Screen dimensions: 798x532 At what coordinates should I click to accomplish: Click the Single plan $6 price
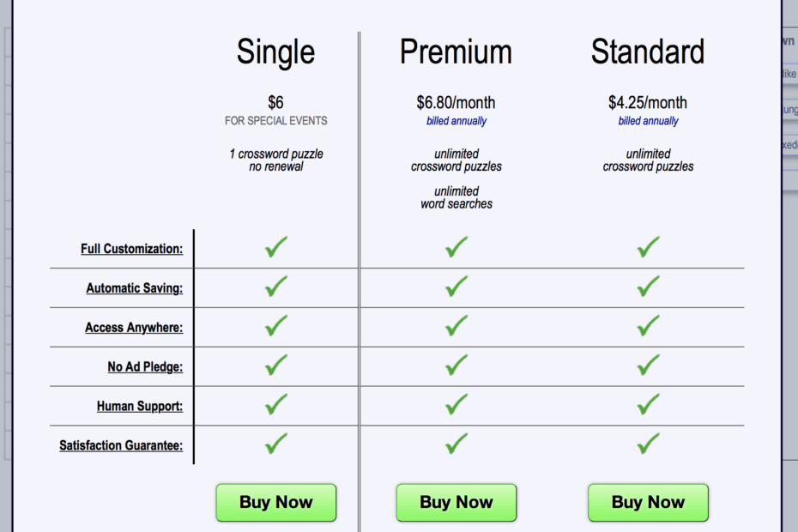pos(275,103)
